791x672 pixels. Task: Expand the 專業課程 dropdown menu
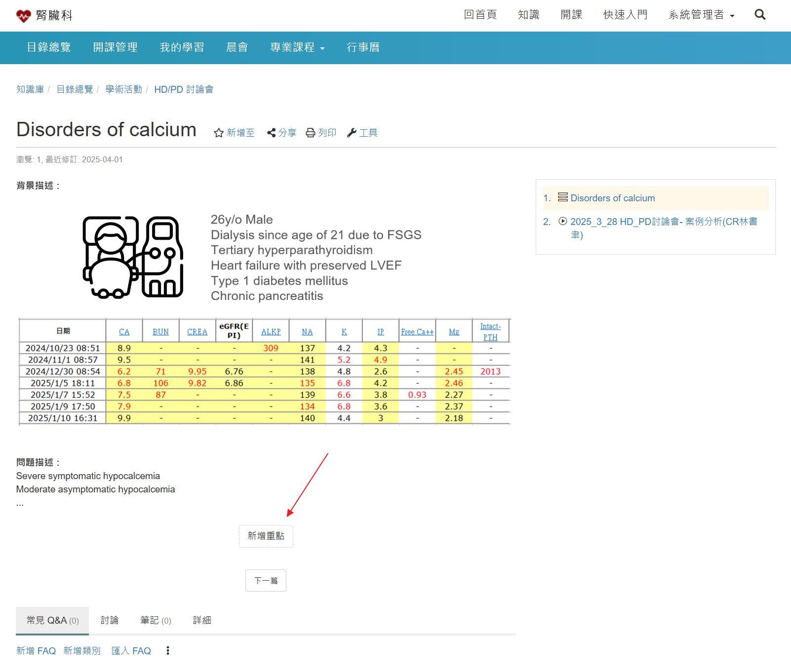[x=297, y=47]
